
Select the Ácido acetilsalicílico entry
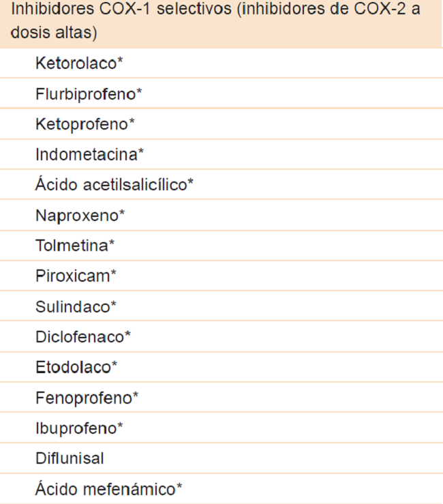(x=112, y=185)
